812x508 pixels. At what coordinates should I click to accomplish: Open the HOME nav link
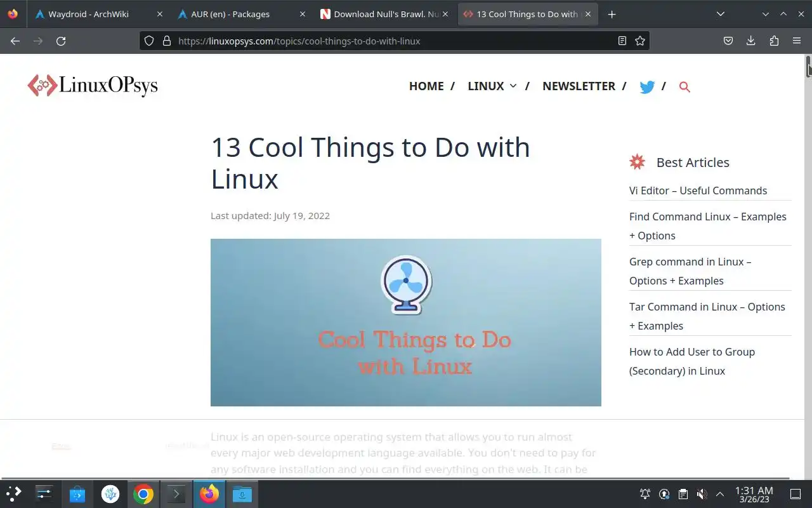(x=426, y=86)
